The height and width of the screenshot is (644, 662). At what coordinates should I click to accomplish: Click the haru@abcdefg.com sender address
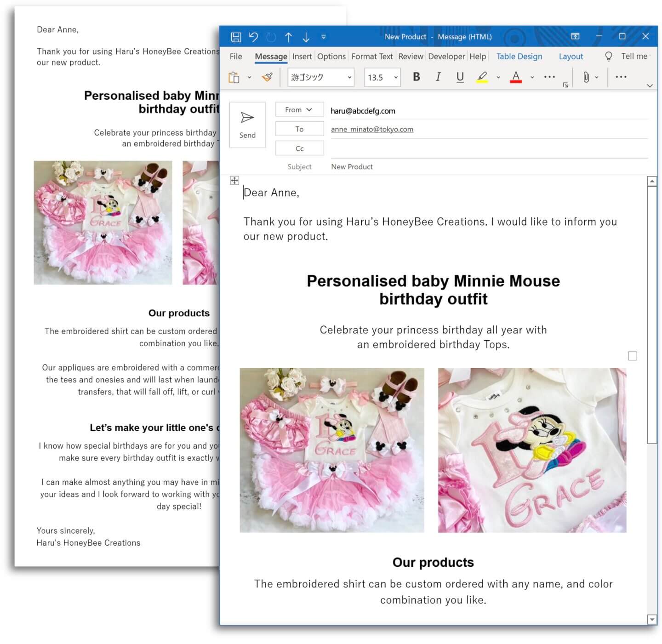point(363,111)
